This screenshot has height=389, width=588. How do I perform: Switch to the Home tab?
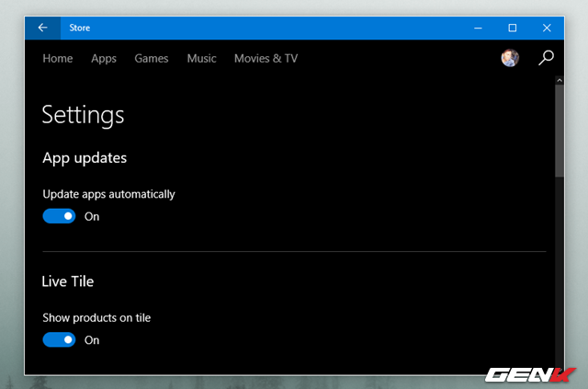pyautogui.click(x=58, y=59)
